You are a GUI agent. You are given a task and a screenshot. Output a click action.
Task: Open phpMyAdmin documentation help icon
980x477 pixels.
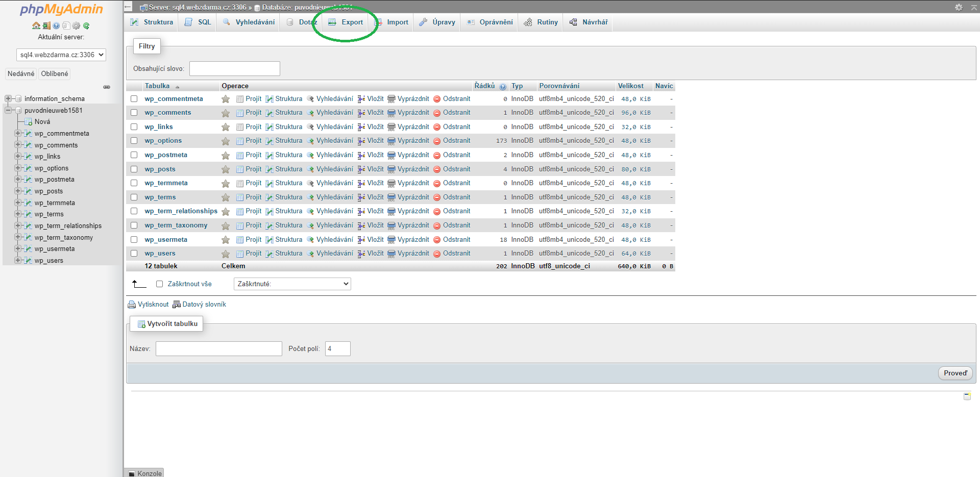(56, 26)
